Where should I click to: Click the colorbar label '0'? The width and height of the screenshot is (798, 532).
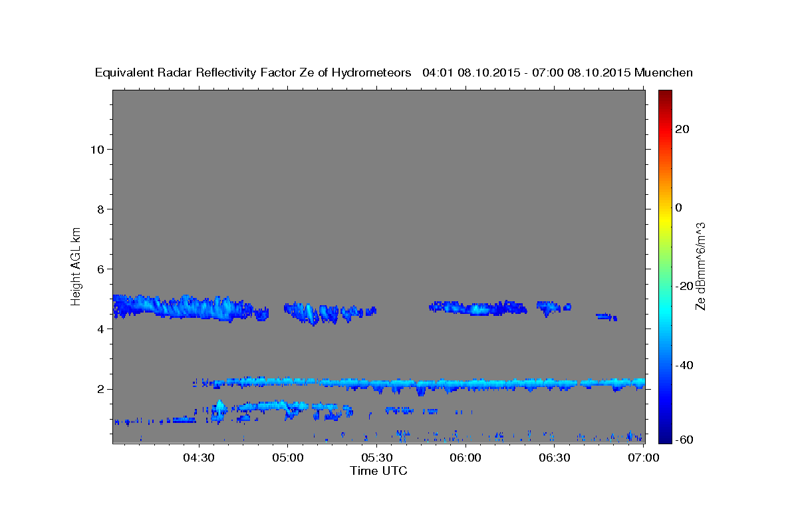point(679,207)
